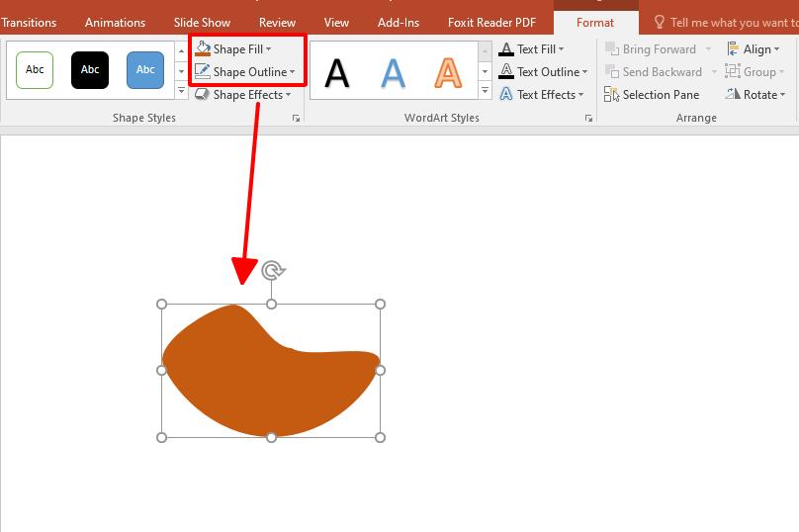Apply orange outlined A WordArt style
This screenshot has height=532, width=799.
448,73
